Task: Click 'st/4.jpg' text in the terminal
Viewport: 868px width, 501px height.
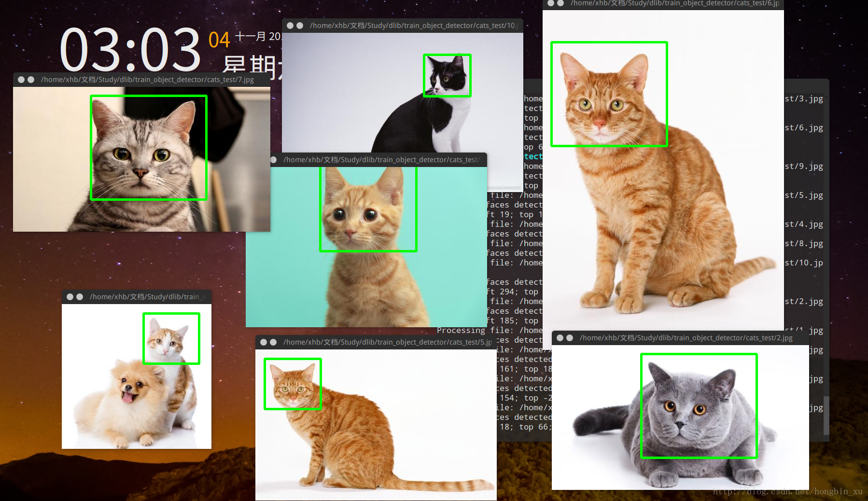Action: [x=804, y=224]
